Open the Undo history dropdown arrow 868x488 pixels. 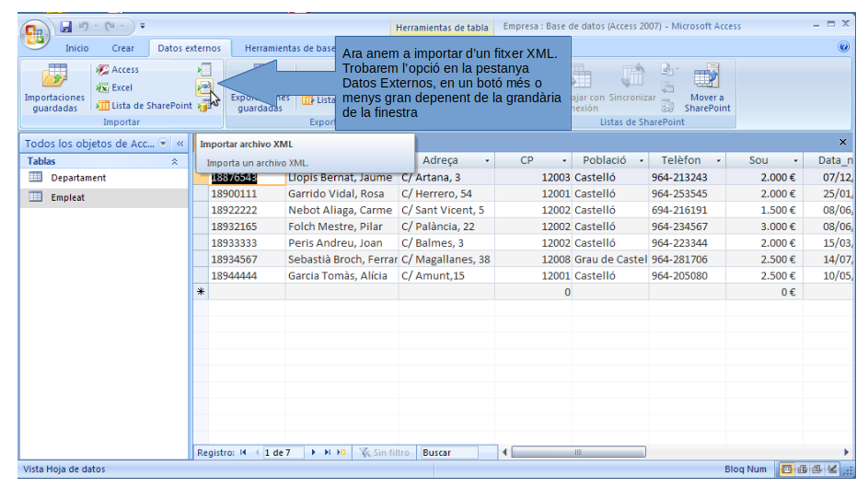click(96, 26)
